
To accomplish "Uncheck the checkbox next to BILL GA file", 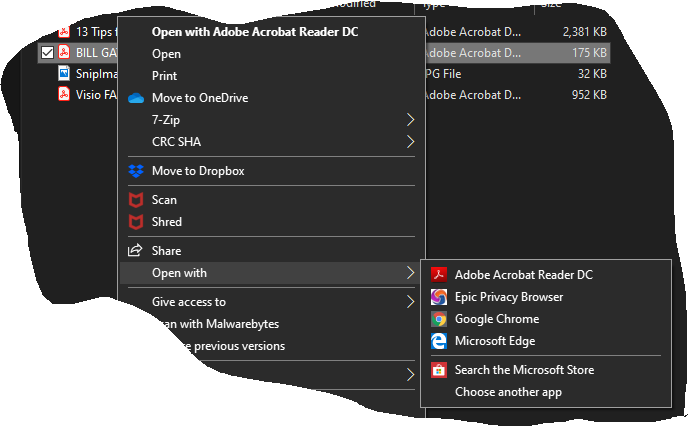I will (x=47, y=53).
